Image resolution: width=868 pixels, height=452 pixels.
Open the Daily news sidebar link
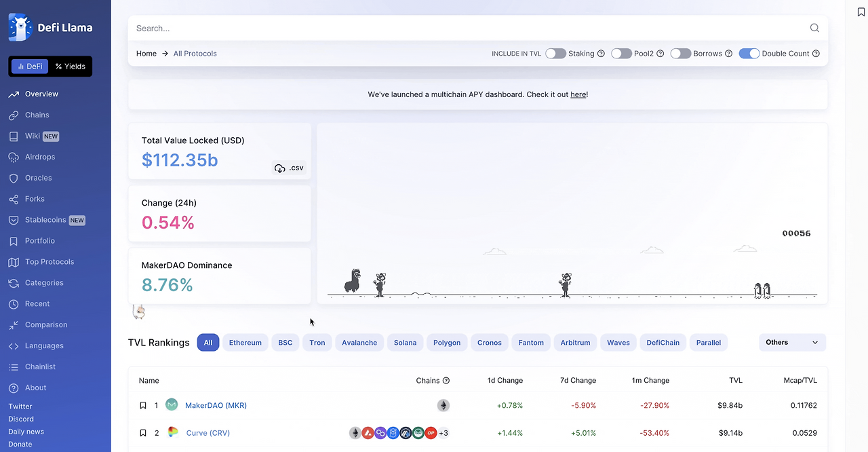coord(26,432)
